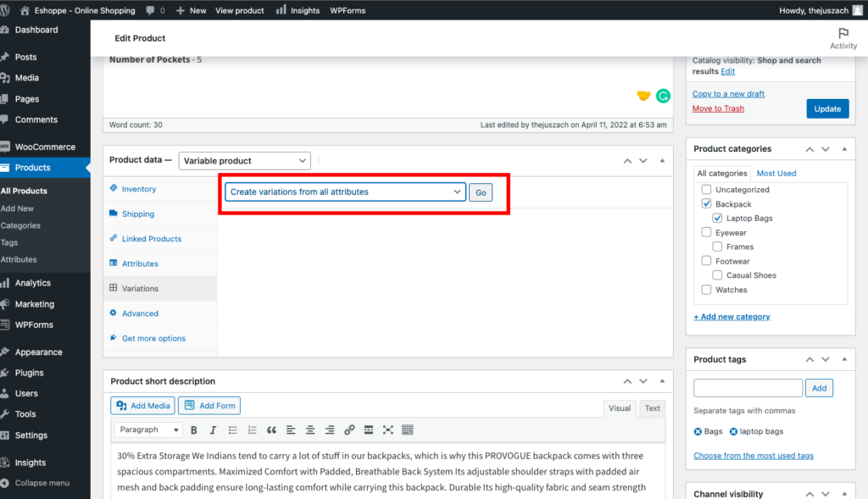Move Product data panel up
This screenshot has width=868, height=499.
pos(627,161)
